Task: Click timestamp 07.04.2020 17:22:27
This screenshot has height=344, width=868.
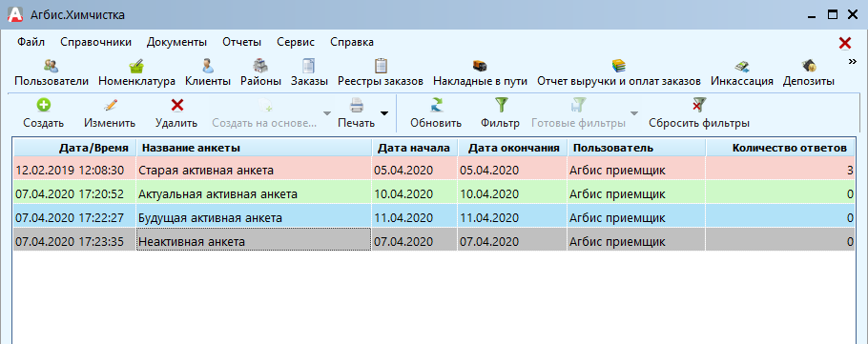Action: click(70, 218)
